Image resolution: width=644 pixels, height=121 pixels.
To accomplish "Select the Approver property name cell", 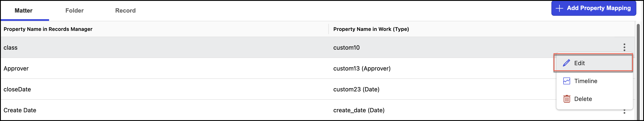I will [16, 68].
